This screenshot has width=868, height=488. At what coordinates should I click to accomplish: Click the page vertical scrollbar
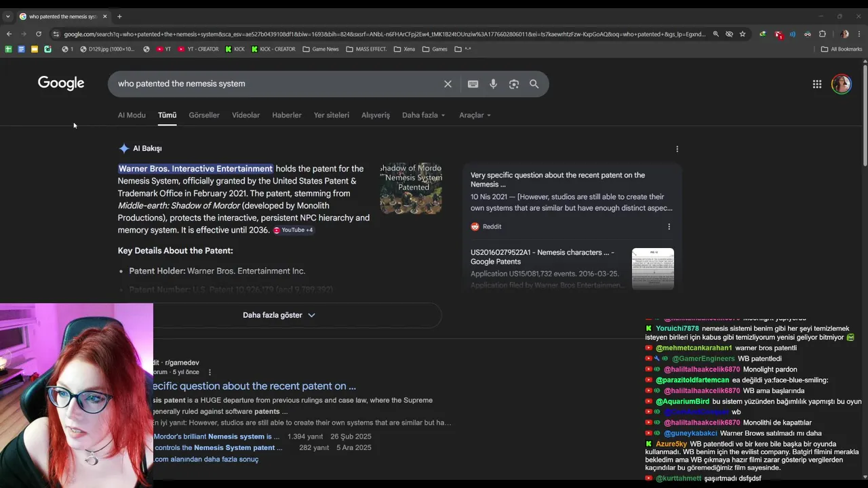pos(865,115)
